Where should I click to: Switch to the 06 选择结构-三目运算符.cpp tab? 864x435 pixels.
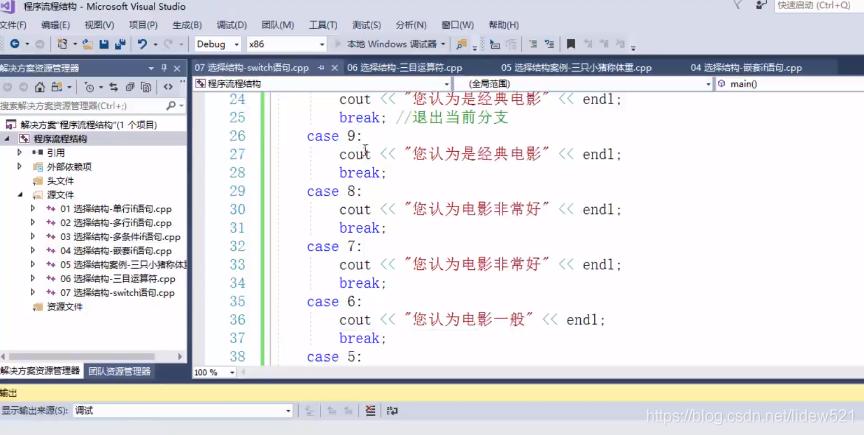[x=404, y=68]
